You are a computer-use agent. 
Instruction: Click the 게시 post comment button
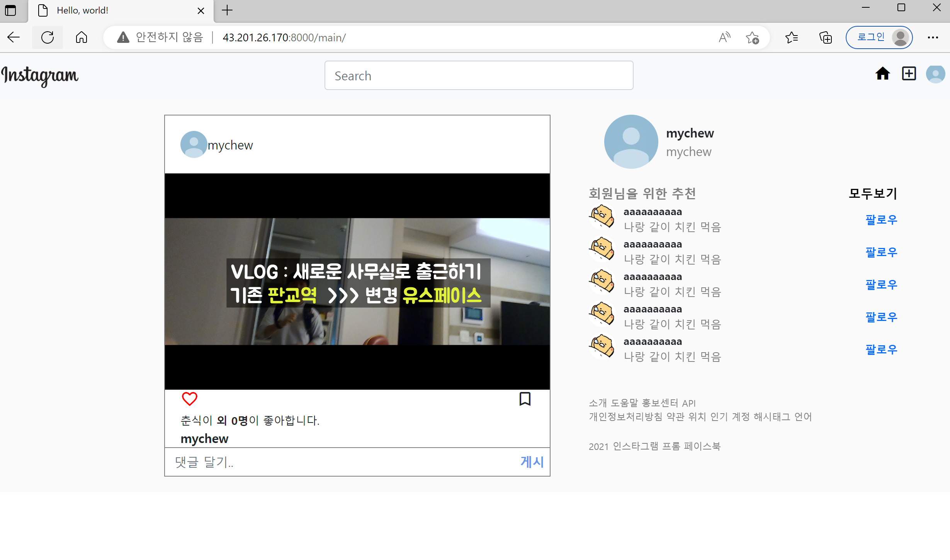[532, 462]
